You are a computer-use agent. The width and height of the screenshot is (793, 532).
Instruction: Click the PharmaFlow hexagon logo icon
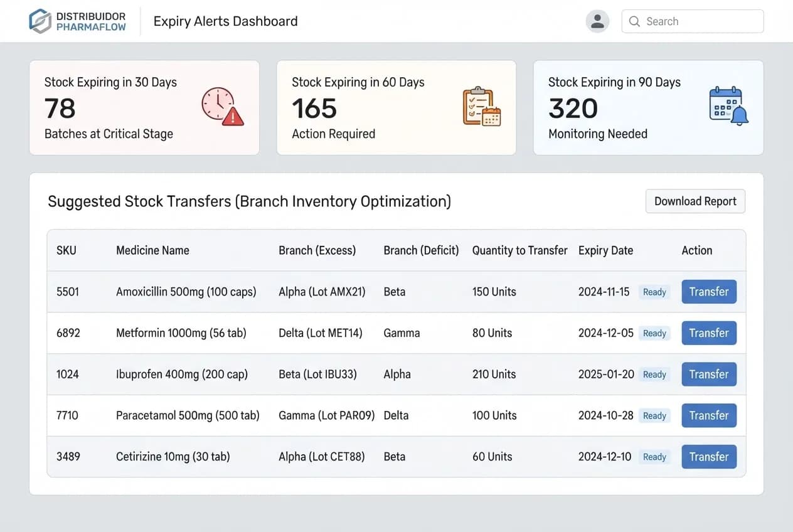click(x=40, y=21)
